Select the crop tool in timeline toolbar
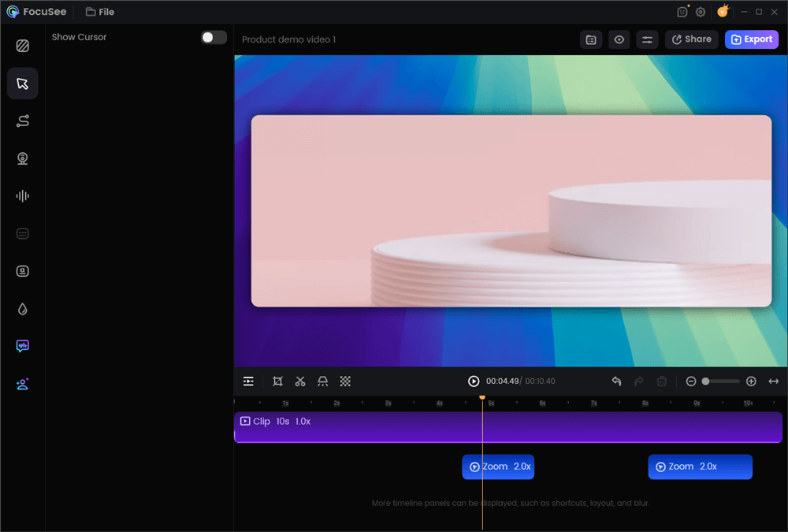The image size is (788, 532). click(277, 381)
